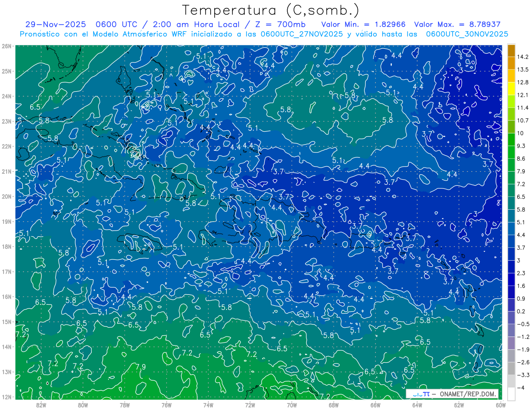
Task: Click the '74W' longitude axis label
Action: point(208,405)
